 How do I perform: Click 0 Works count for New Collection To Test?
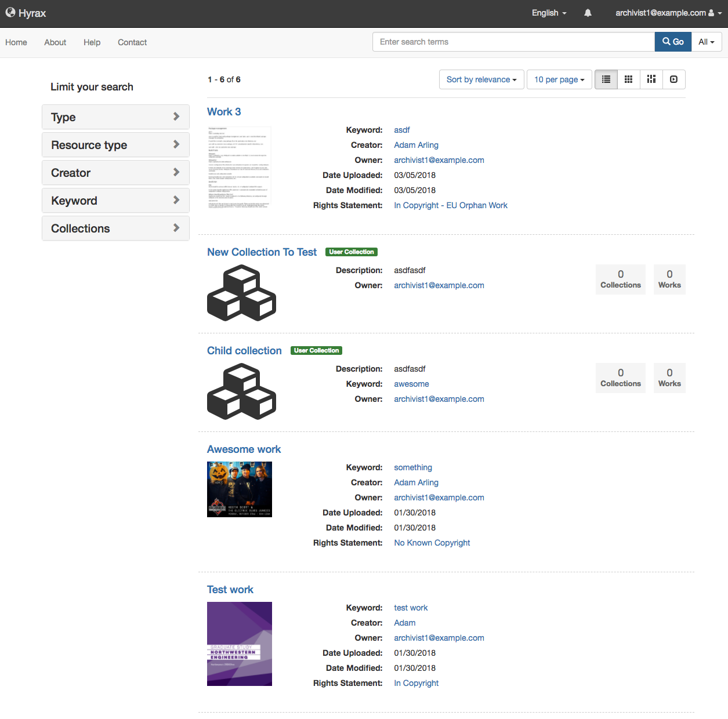tap(669, 279)
